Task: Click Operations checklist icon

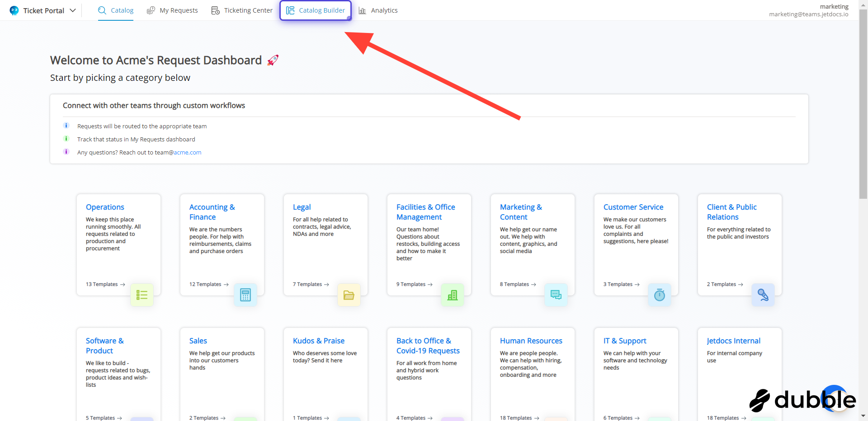Action: pos(142,295)
